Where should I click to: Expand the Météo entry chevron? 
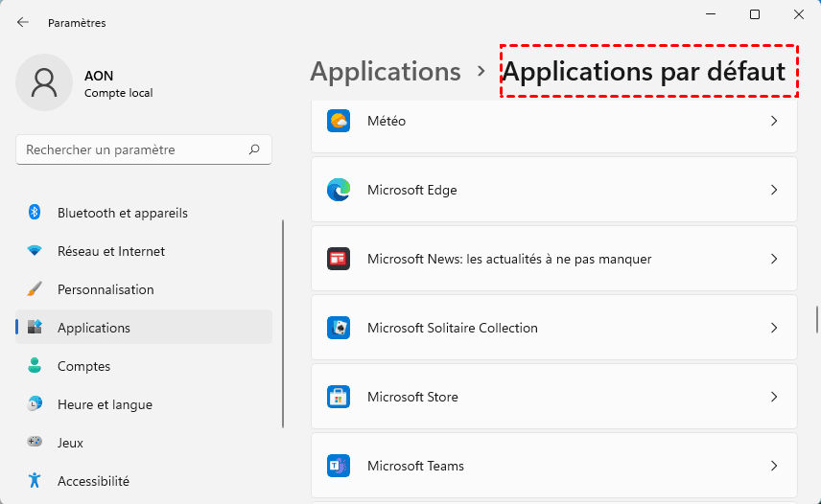coord(774,122)
